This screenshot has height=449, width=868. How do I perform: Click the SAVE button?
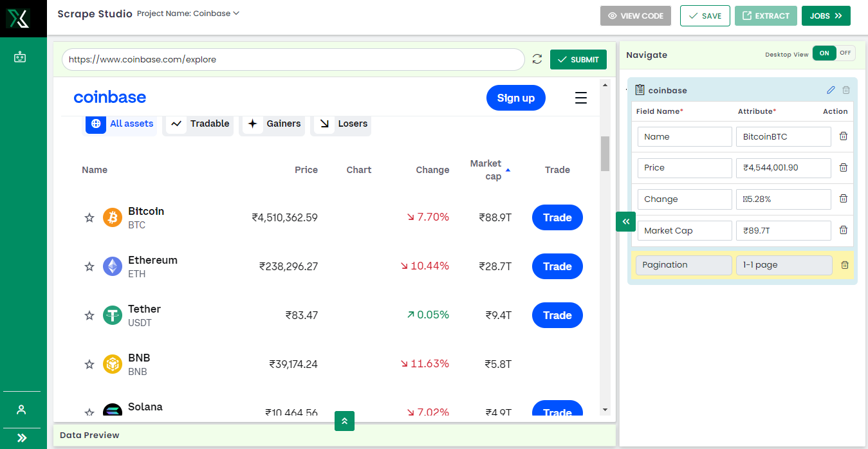pos(705,16)
